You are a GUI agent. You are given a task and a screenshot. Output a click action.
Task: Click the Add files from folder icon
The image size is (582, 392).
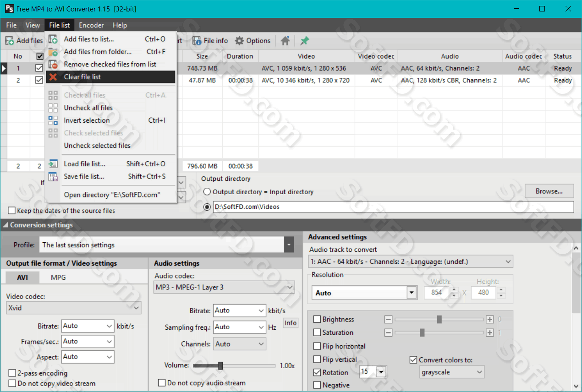(x=53, y=52)
